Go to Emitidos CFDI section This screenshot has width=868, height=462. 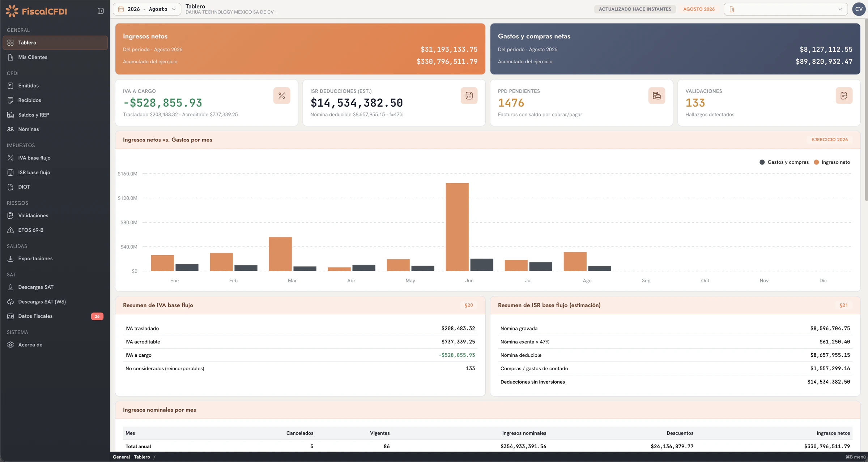click(x=55, y=86)
